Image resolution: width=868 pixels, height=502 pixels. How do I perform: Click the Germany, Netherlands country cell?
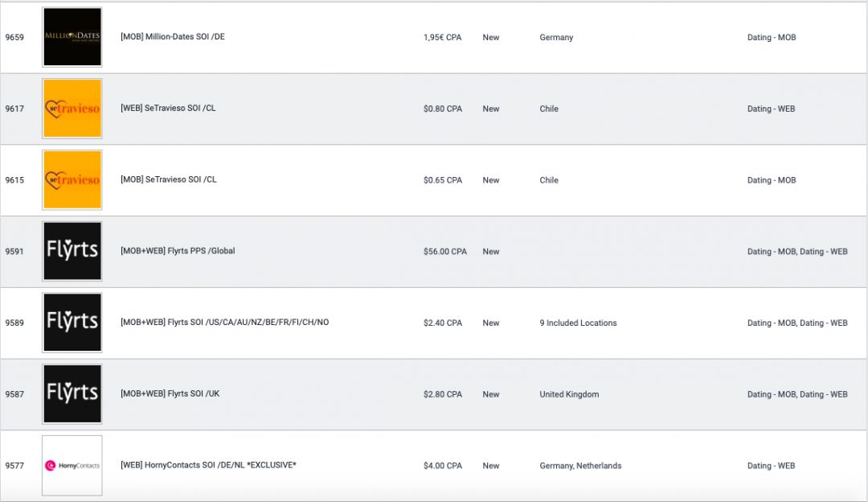(580, 466)
